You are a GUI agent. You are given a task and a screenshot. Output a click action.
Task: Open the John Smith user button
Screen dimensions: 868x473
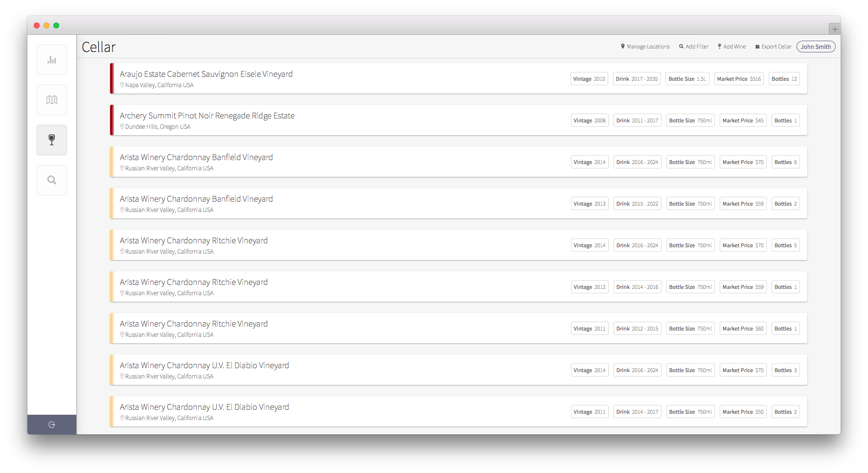click(x=816, y=47)
